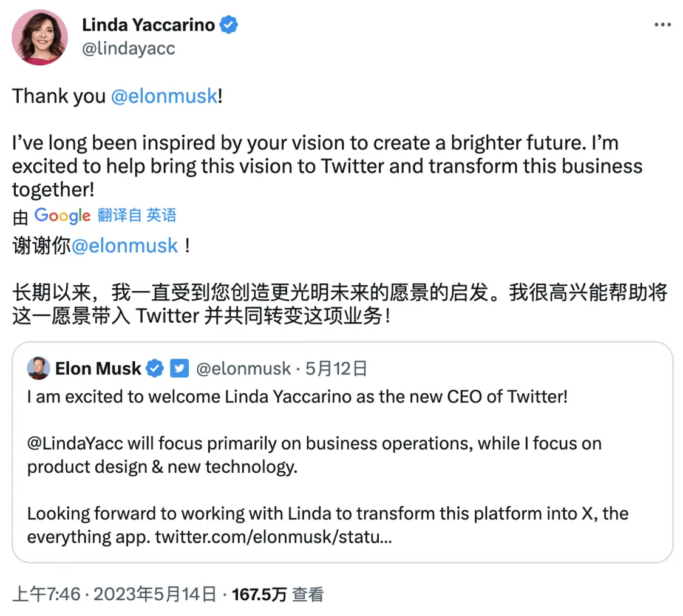Click the @elonmusk handle in quoted tweet header
The image size is (683, 616).
[242, 368]
